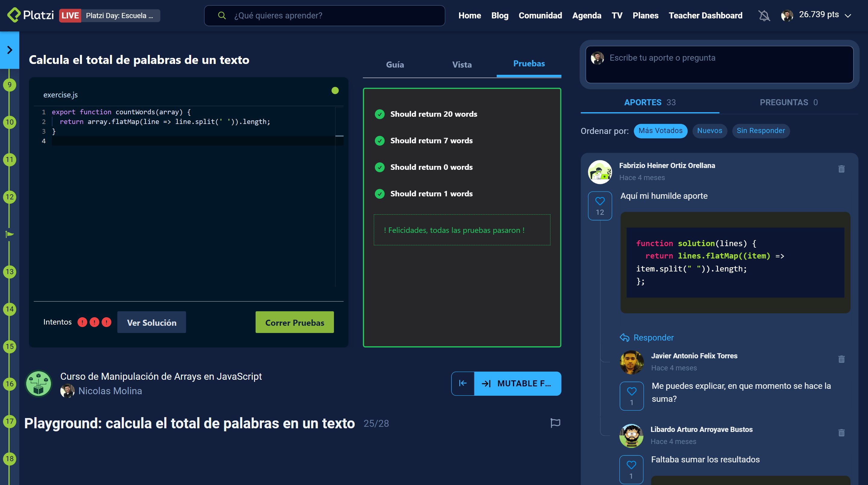Expand the points account dropdown
The width and height of the screenshot is (868, 485).
(x=848, y=16)
